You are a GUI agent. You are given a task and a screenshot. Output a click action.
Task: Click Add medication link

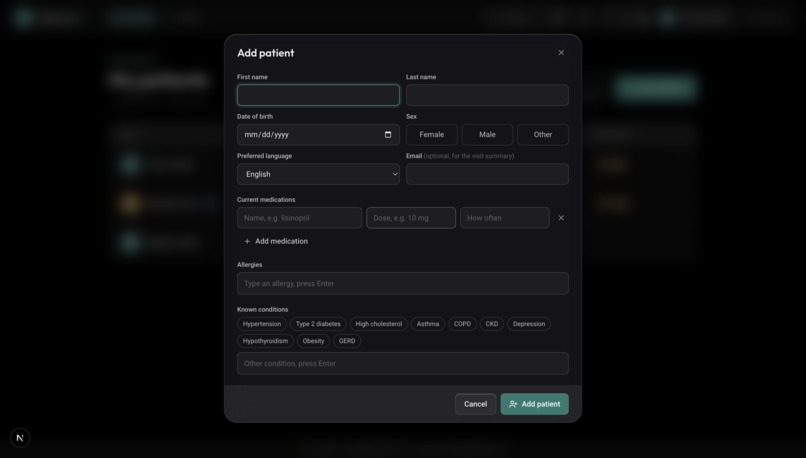(x=276, y=241)
